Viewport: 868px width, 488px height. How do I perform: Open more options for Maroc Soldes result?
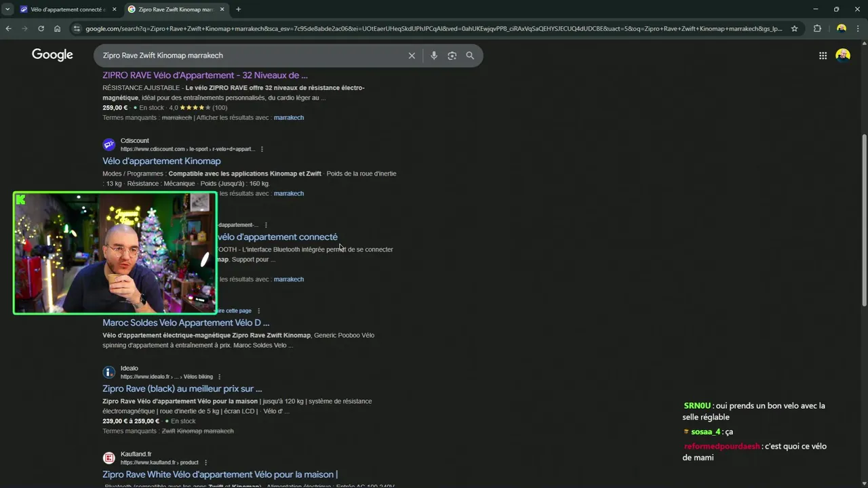click(x=258, y=310)
